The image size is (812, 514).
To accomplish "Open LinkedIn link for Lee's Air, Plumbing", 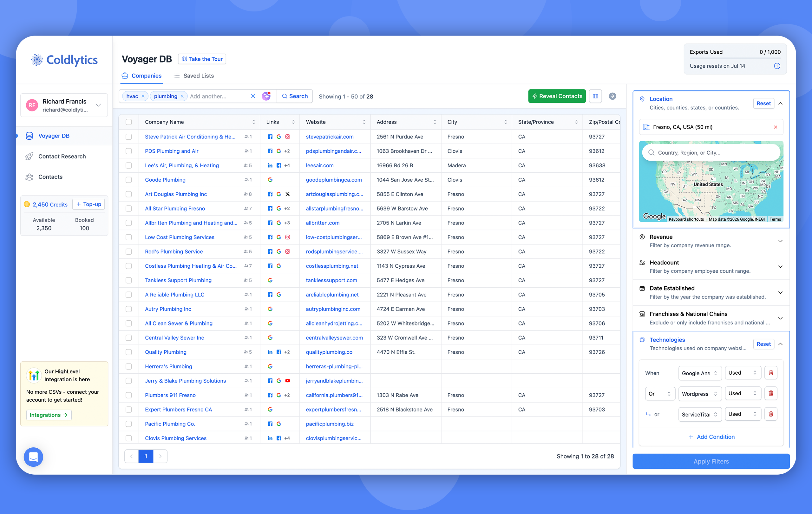I will pos(270,165).
